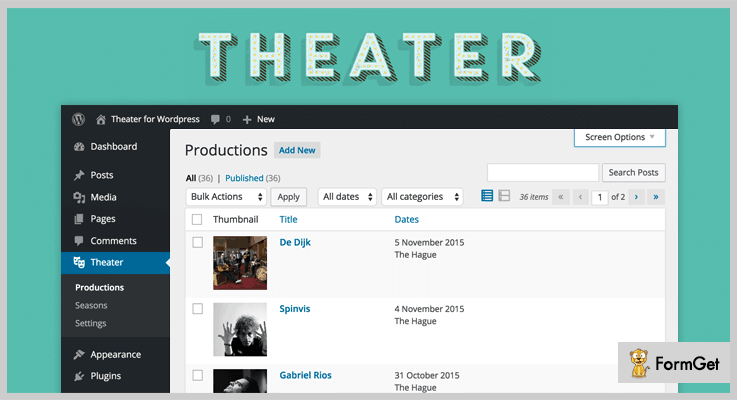
Task: Sort by the Title column header
Action: point(289,220)
